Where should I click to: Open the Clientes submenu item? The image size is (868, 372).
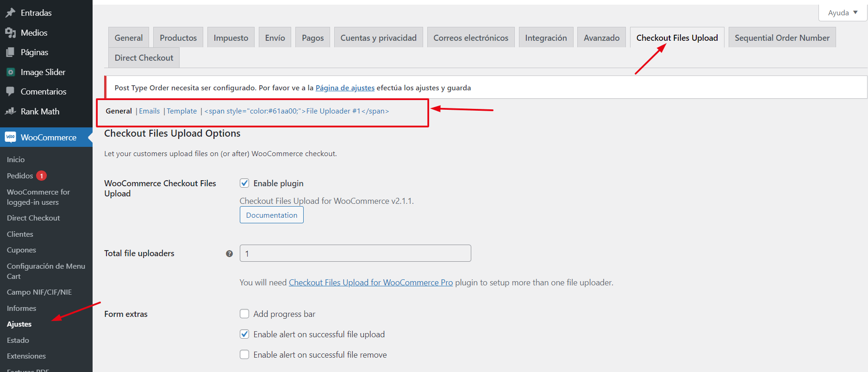(20, 234)
